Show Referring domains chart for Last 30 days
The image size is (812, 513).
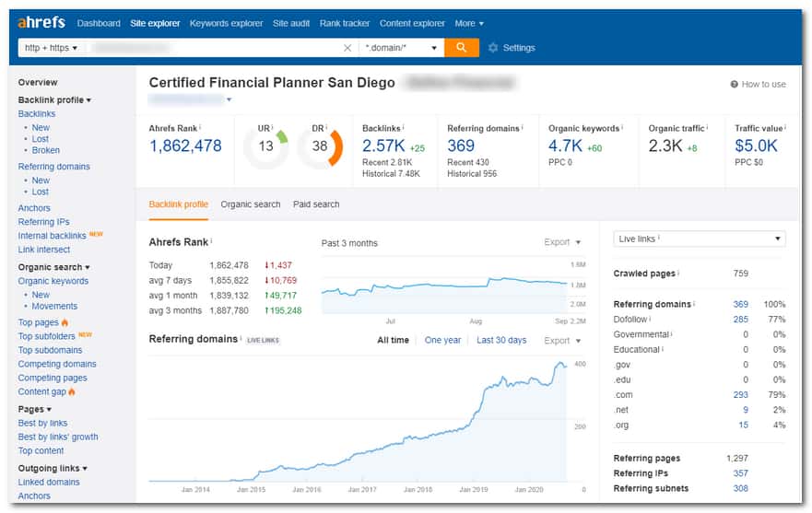501,340
